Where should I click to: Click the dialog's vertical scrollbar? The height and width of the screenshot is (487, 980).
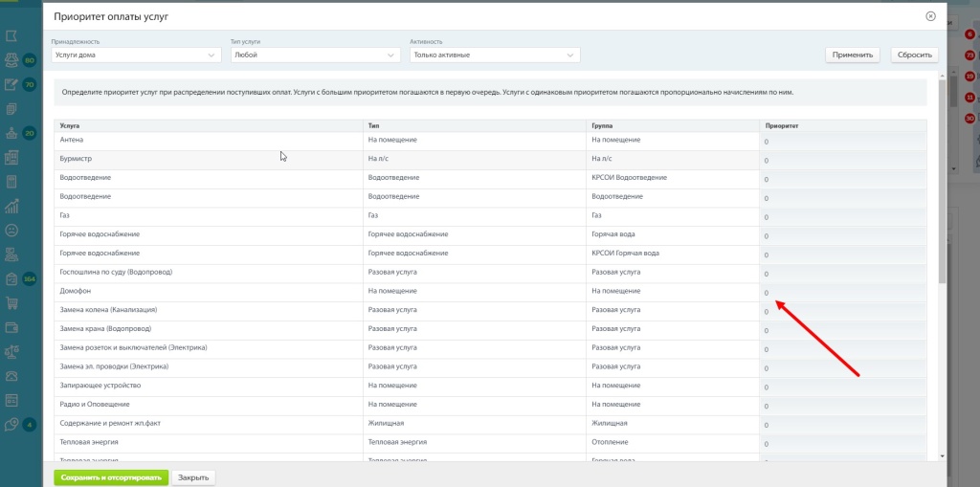click(943, 181)
